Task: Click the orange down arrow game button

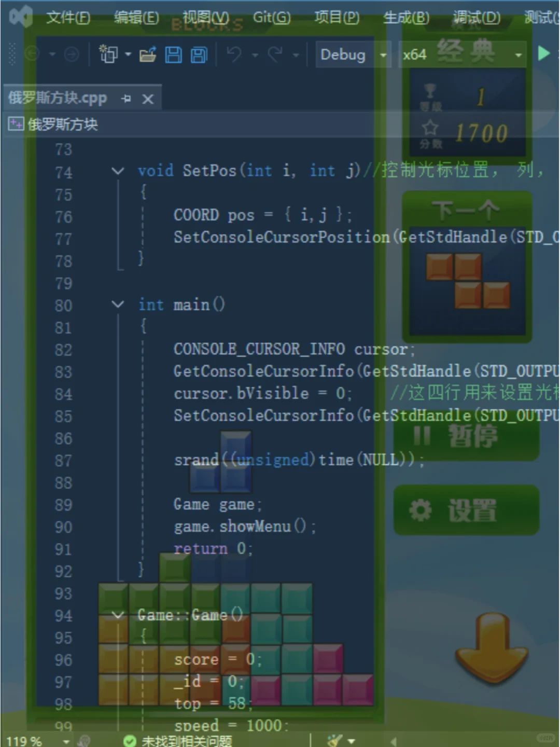Action: pos(492,648)
